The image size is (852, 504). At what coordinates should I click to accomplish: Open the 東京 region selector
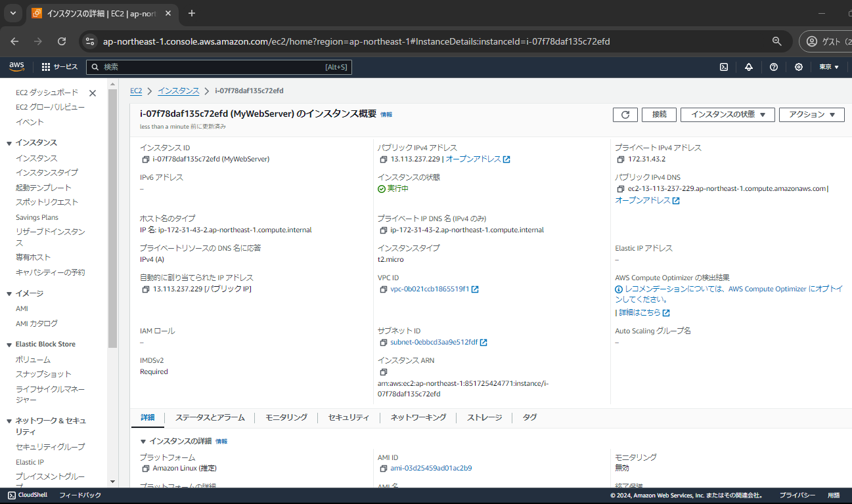[829, 67]
